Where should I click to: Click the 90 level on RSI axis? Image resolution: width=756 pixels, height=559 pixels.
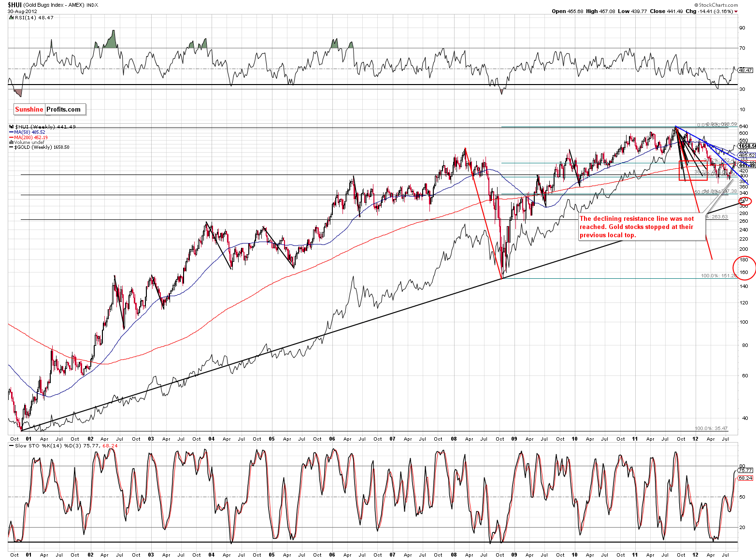pos(742,28)
